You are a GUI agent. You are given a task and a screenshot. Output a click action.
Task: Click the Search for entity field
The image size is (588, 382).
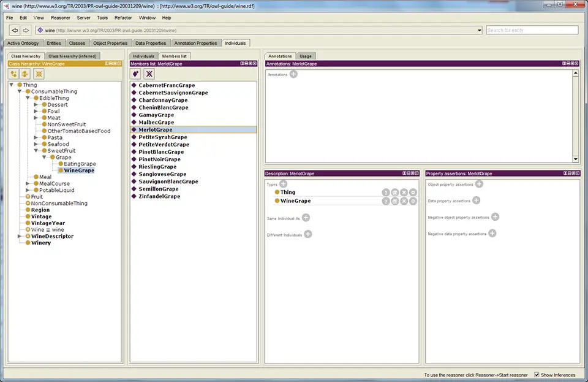(532, 30)
